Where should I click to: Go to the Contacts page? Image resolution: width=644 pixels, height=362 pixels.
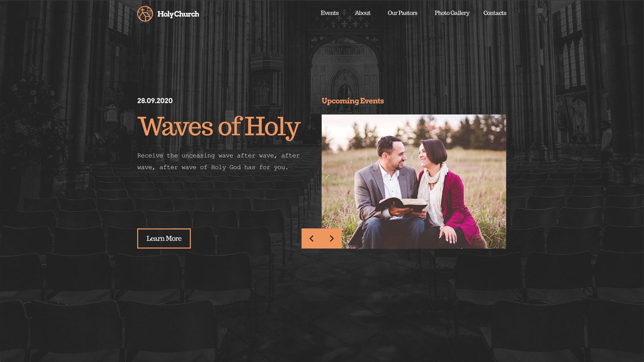tap(495, 13)
